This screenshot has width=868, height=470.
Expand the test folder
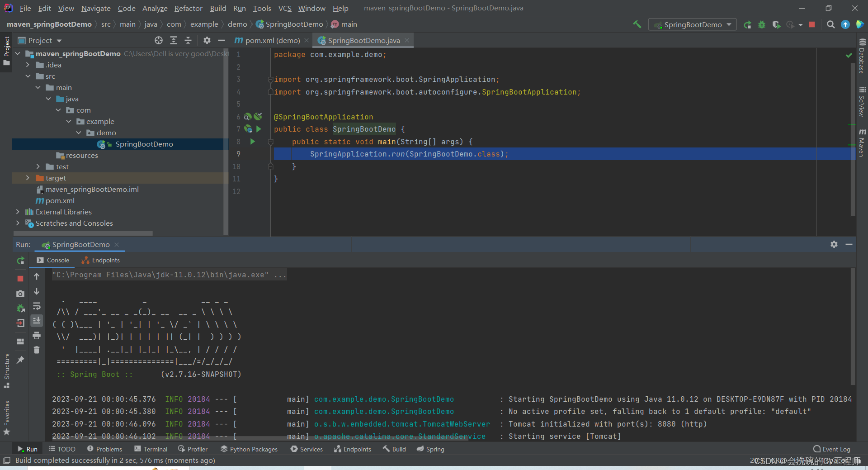(x=38, y=166)
